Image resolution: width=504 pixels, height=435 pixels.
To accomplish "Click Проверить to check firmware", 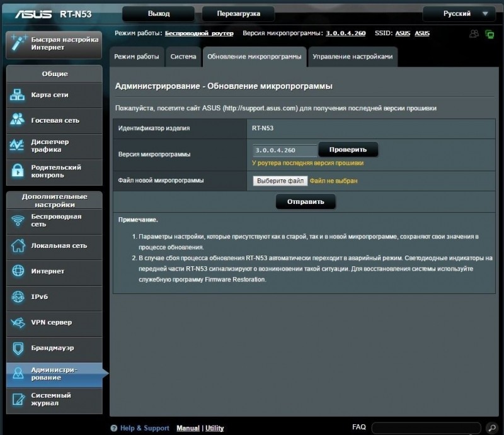I will click(x=348, y=150).
